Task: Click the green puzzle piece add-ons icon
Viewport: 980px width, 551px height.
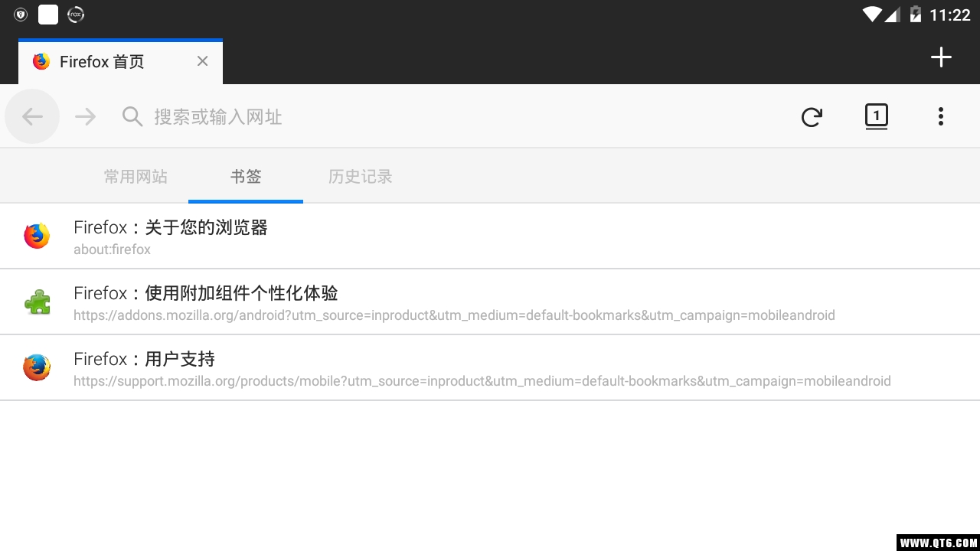Action: 37,302
